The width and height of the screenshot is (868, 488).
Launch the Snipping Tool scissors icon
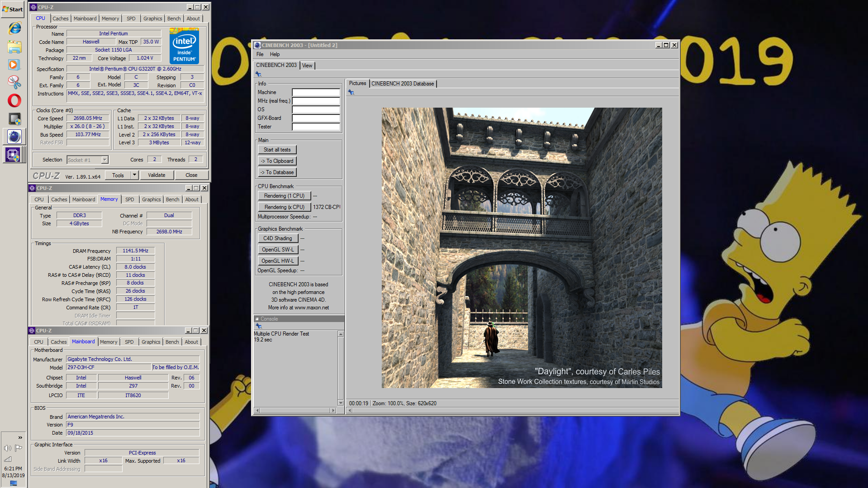click(14, 82)
